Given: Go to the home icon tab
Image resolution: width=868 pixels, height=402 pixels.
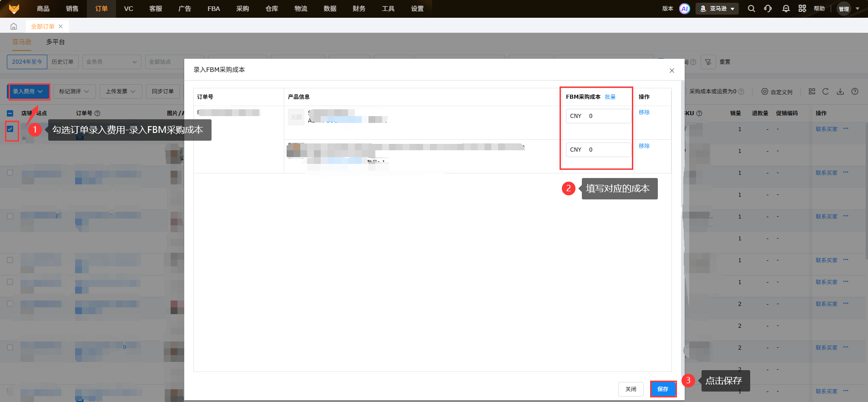Looking at the screenshot, I should (x=14, y=26).
